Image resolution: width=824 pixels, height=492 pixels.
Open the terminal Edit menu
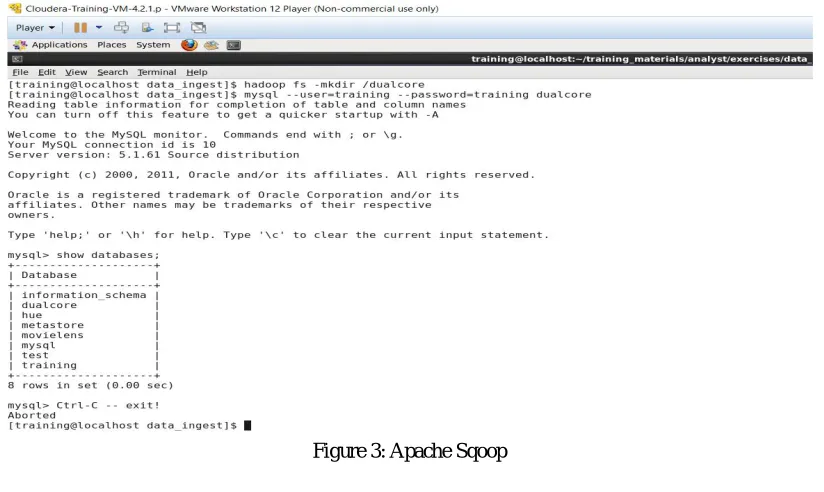(47, 73)
